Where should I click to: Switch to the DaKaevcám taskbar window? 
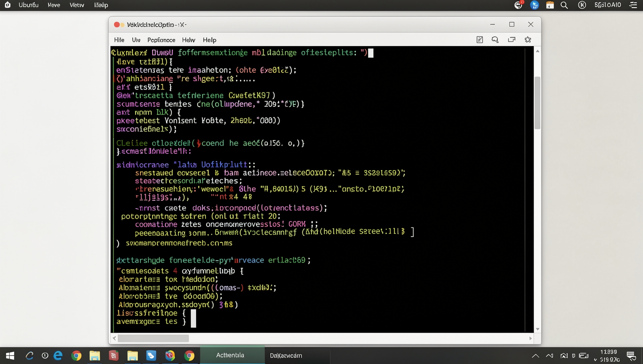pos(297,355)
